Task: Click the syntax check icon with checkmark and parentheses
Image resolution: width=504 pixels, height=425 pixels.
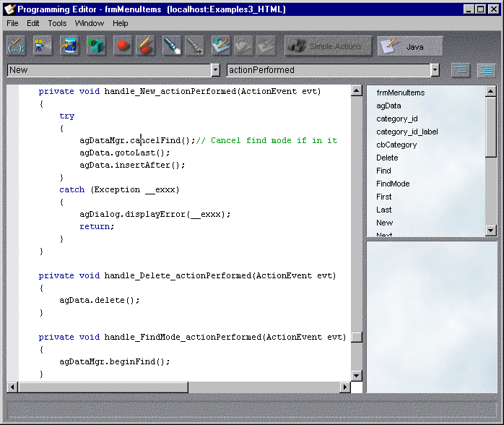Action: tap(16, 46)
